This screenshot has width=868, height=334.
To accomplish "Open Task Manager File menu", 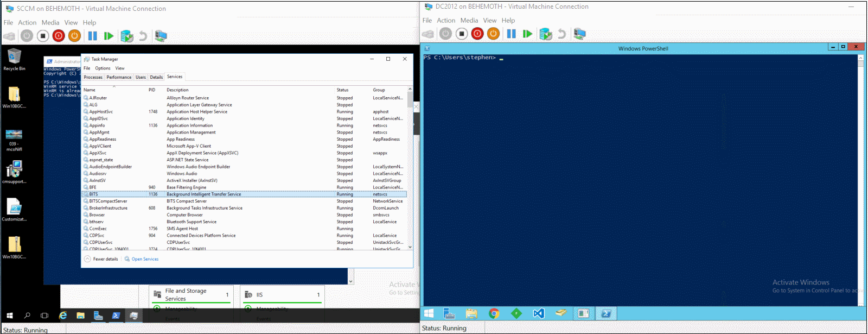I will click(x=87, y=68).
